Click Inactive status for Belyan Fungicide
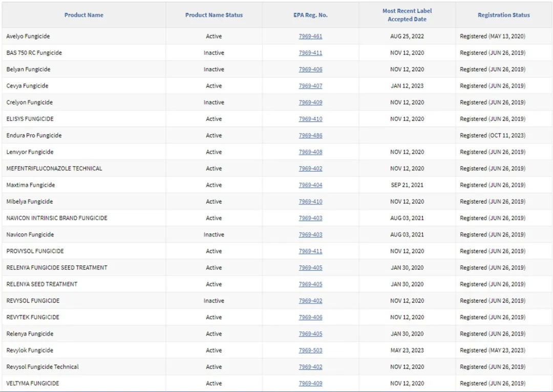553x392 pixels. click(x=214, y=70)
